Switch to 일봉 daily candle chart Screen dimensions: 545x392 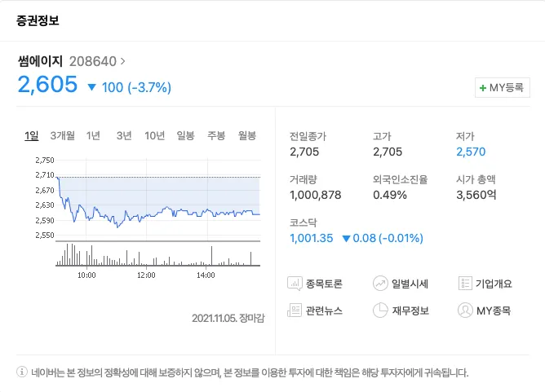tap(186, 135)
